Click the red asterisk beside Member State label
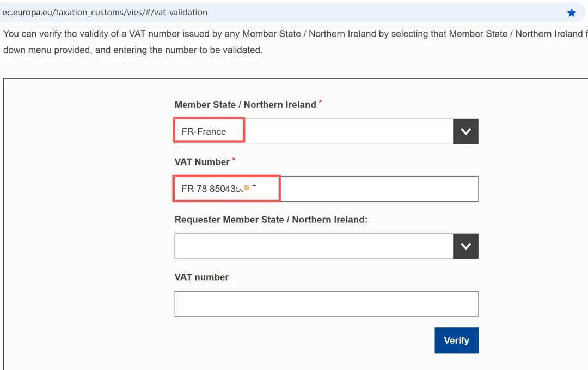The image size is (588, 370). coord(320,102)
